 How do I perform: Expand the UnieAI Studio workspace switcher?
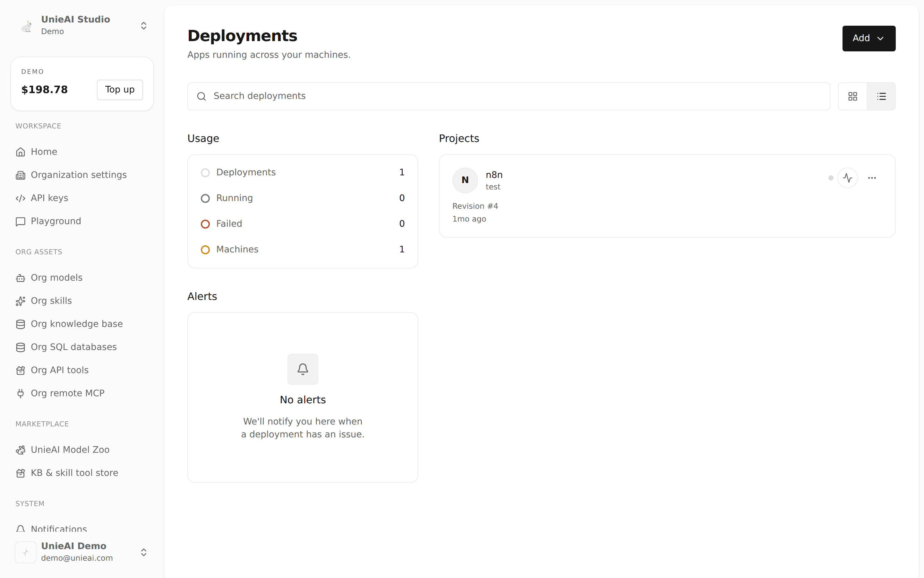click(x=143, y=26)
